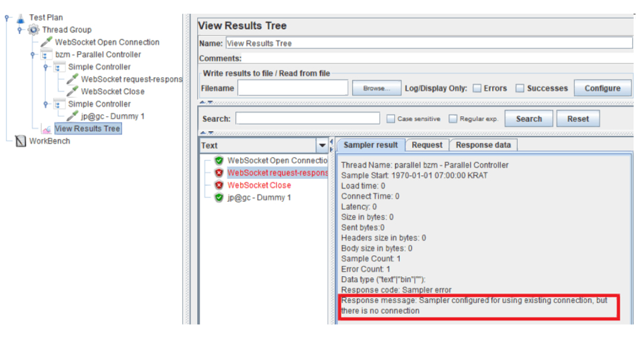Toggle the Regular exp. checkbox

tap(453, 119)
